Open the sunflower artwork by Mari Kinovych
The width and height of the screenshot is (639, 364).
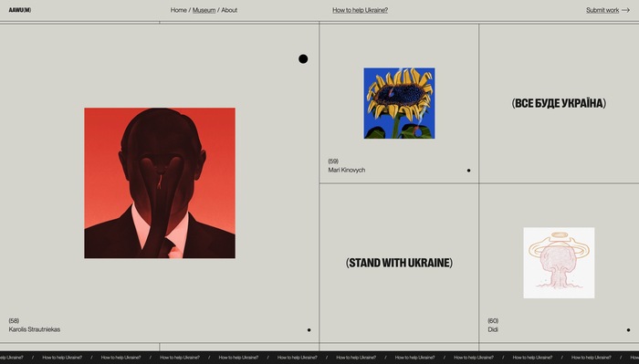400,103
